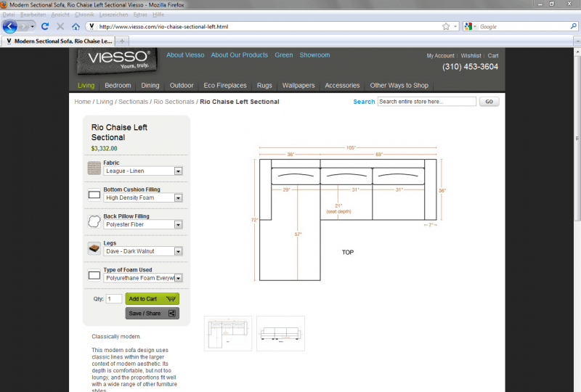Screen dimensions: 581x392
Task: Stop loading with the X icon
Action: (x=60, y=27)
